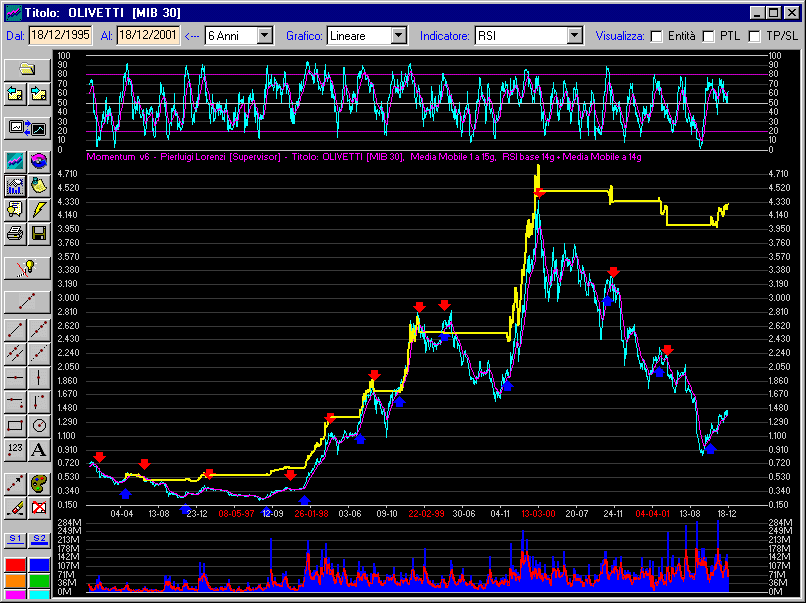Viewport: 806px width, 603px height.
Task: Pick the red color swatch
Action: click(15, 565)
